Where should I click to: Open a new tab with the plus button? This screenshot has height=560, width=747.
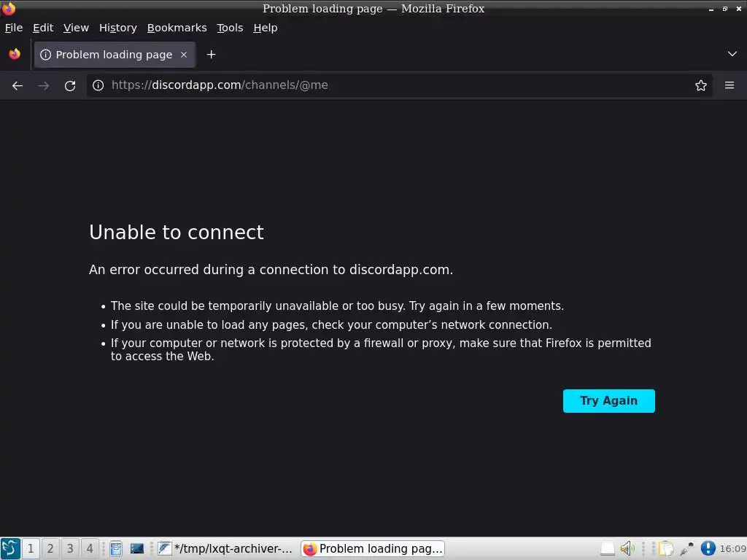[x=211, y=55]
